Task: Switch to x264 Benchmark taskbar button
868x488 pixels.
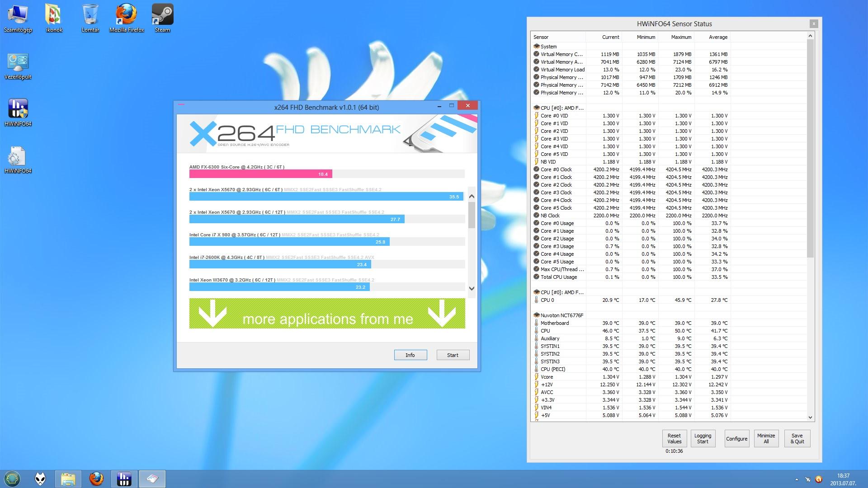Action: click(152, 479)
